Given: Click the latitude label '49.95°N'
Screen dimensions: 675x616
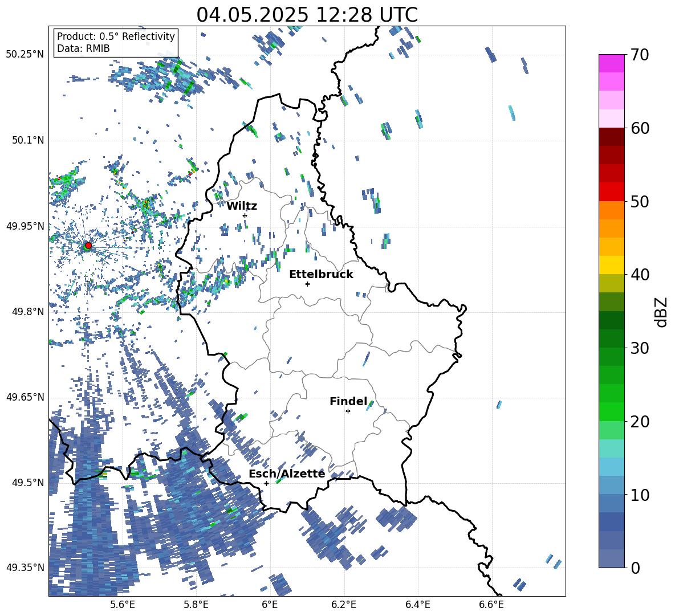Looking at the screenshot, I should [25, 226].
